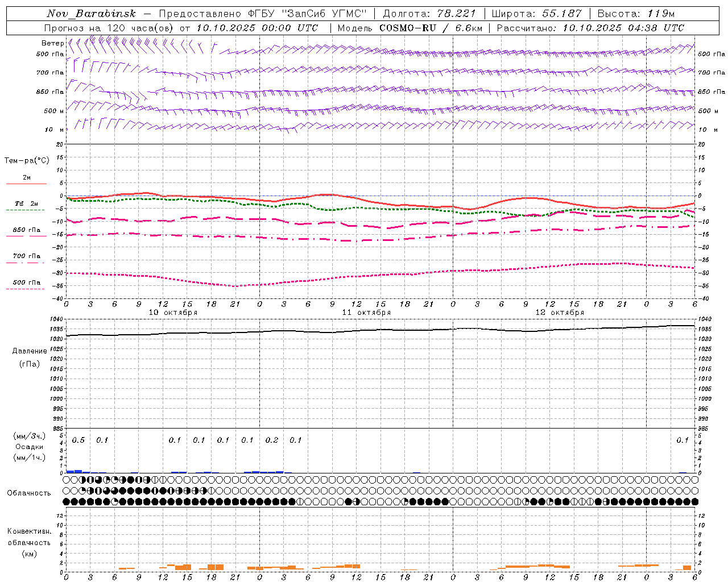Click the Облачность cloudiness row label
Image resolution: width=728 pixels, height=582 pixels.
[29, 493]
